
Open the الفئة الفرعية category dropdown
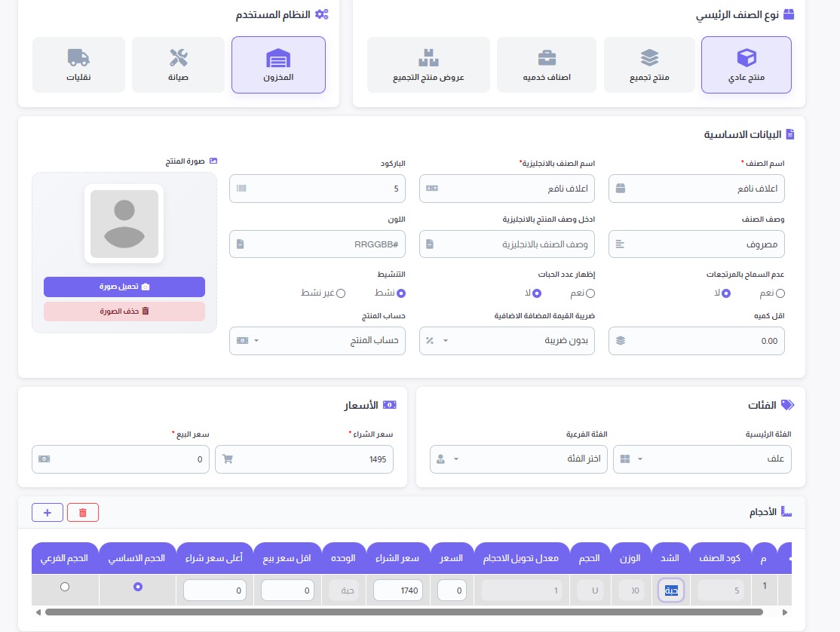pyautogui.click(x=519, y=459)
